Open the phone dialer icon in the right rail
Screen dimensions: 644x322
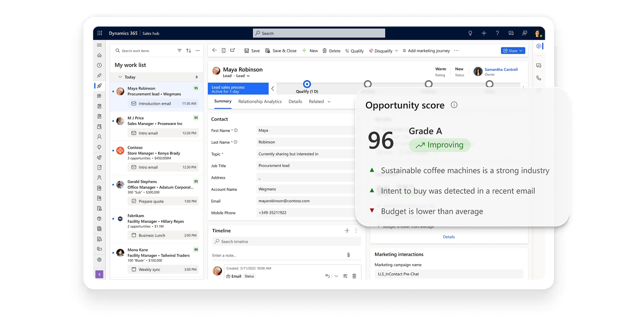(x=539, y=78)
